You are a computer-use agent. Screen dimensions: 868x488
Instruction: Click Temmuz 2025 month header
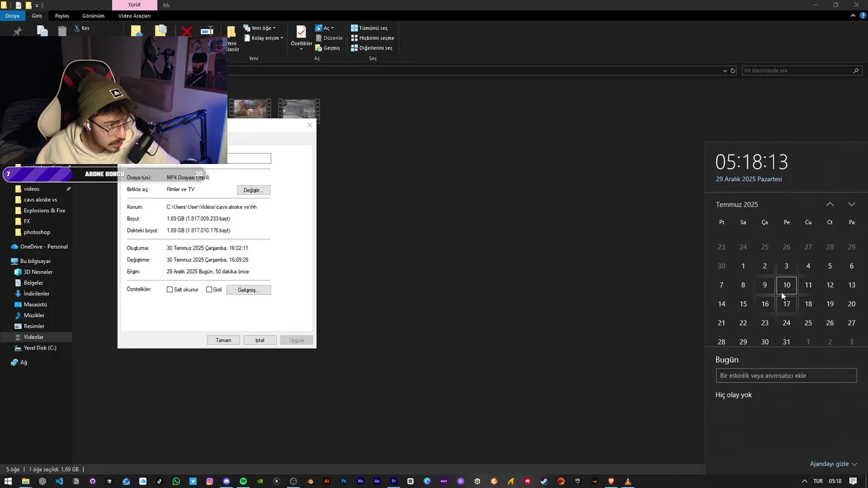pyautogui.click(x=737, y=204)
